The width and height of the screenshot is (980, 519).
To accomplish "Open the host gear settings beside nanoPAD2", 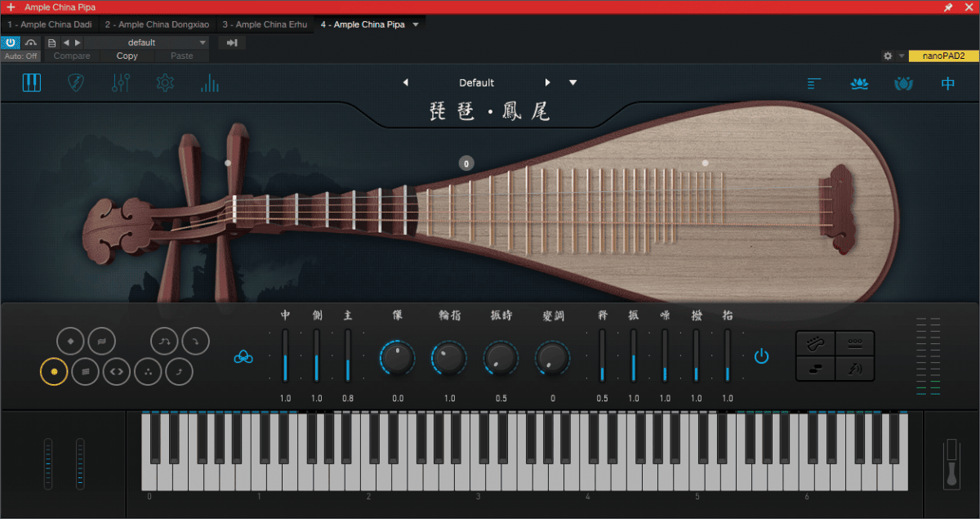I will click(888, 56).
